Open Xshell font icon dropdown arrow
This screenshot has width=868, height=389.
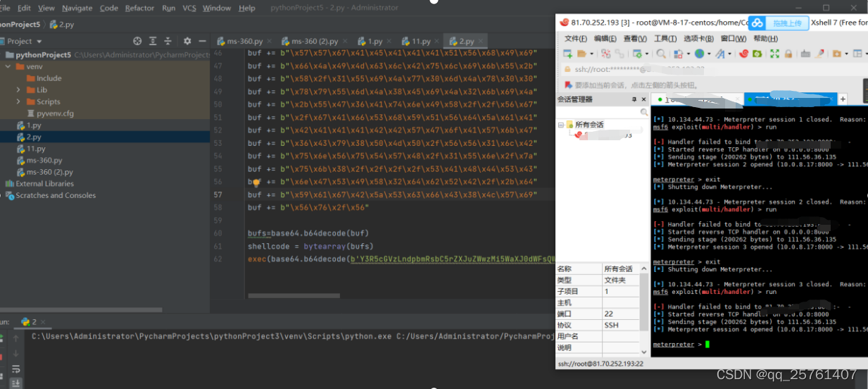730,54
